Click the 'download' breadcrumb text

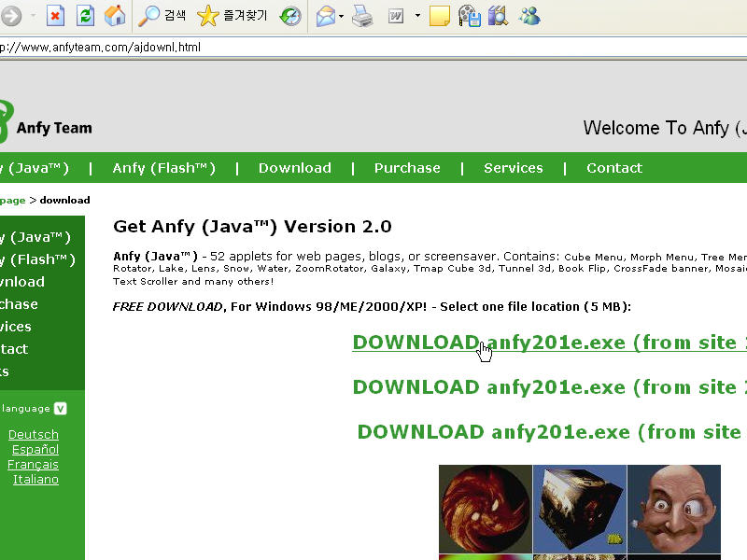click(64, 201)
